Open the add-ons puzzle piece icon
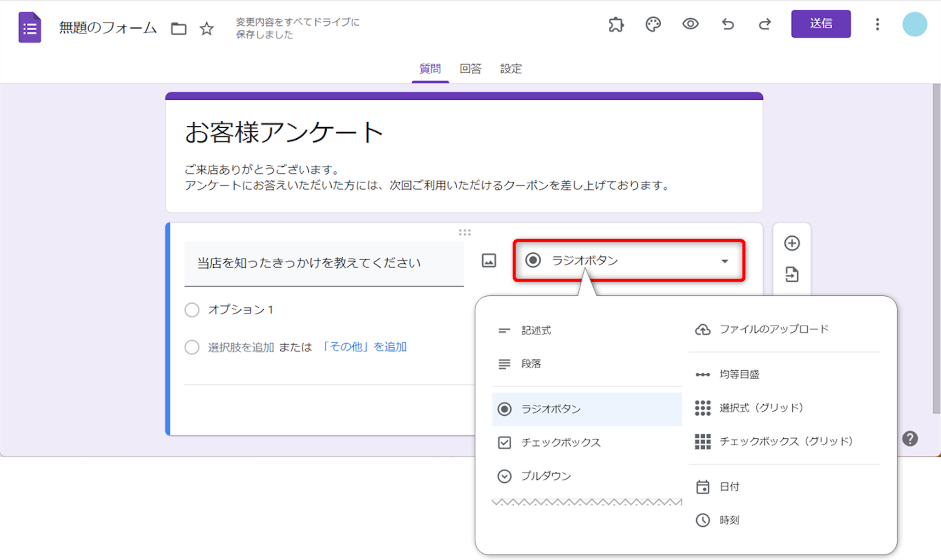Image resolution: width=941 pixels, height=560 pixels. pos(616,24)
